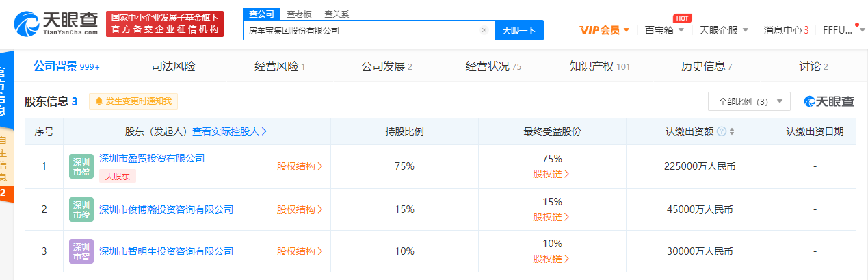868x280 pixels.
Task: Click the 225000万人民币 cell
Action: (x=700, y=166)
